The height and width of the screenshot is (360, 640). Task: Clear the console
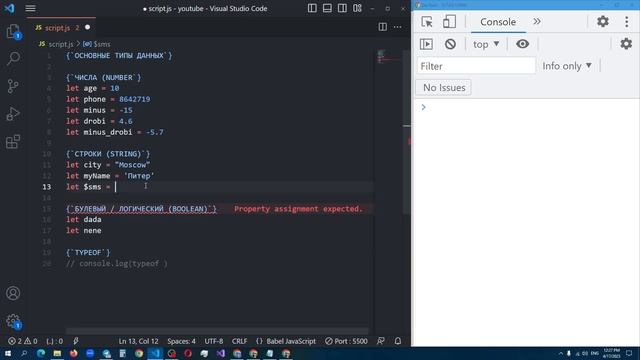(450, 44)
